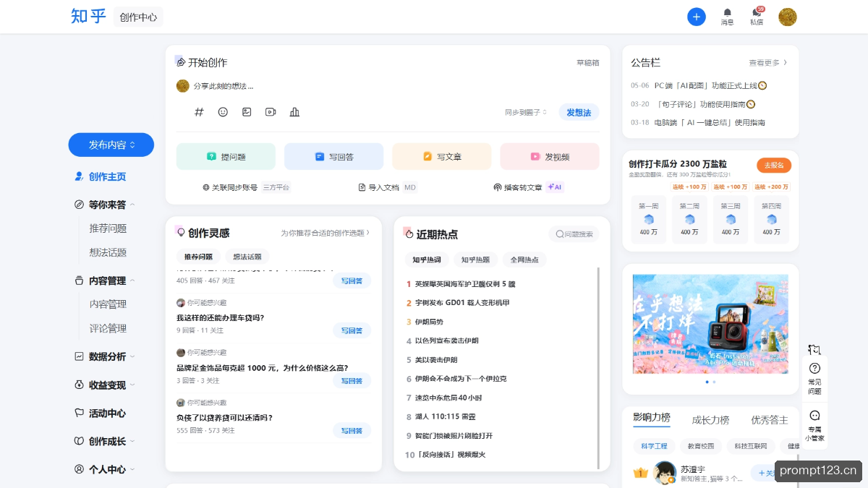Select 创作主页 in sidebar
The height and width of the screenshot is (488, 868).
[101, 176]
